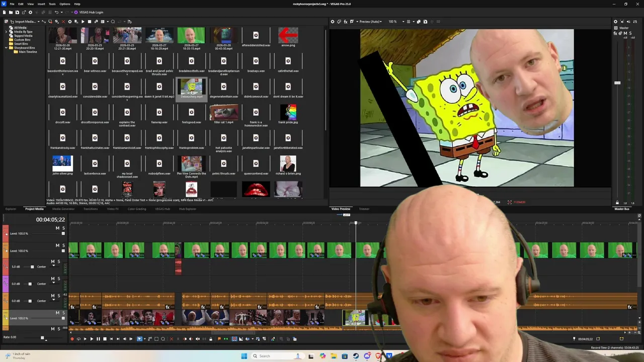This screenshot has height=362, width=644.
Task: Open the Insert menu
Action: (41, 4)
